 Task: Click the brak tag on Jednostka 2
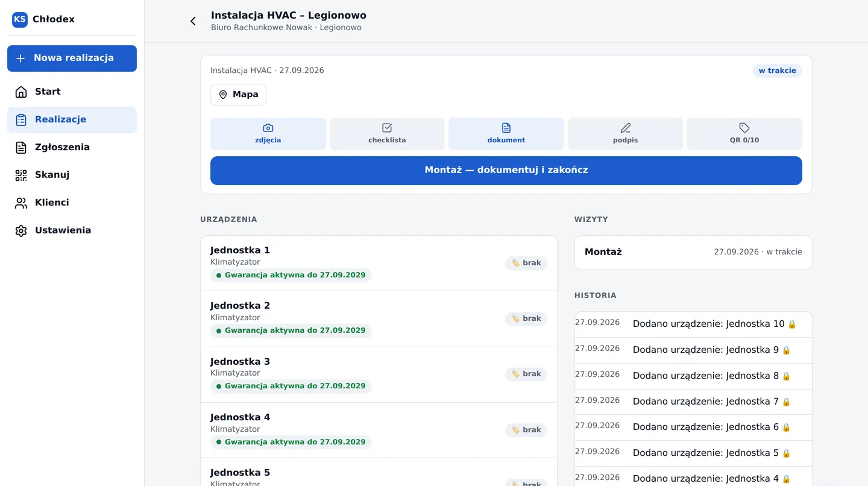click(x=526, y=318)
